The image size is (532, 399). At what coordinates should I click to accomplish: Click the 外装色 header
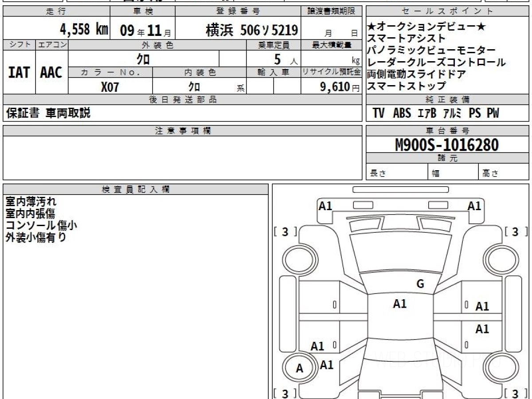[x=157, y=45]
